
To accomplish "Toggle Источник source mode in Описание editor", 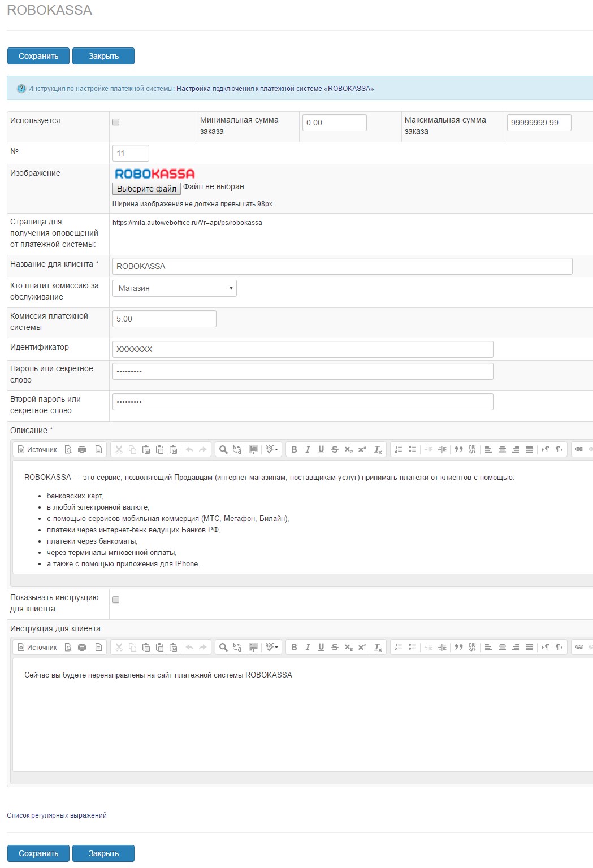I will (x=37, y=449).
